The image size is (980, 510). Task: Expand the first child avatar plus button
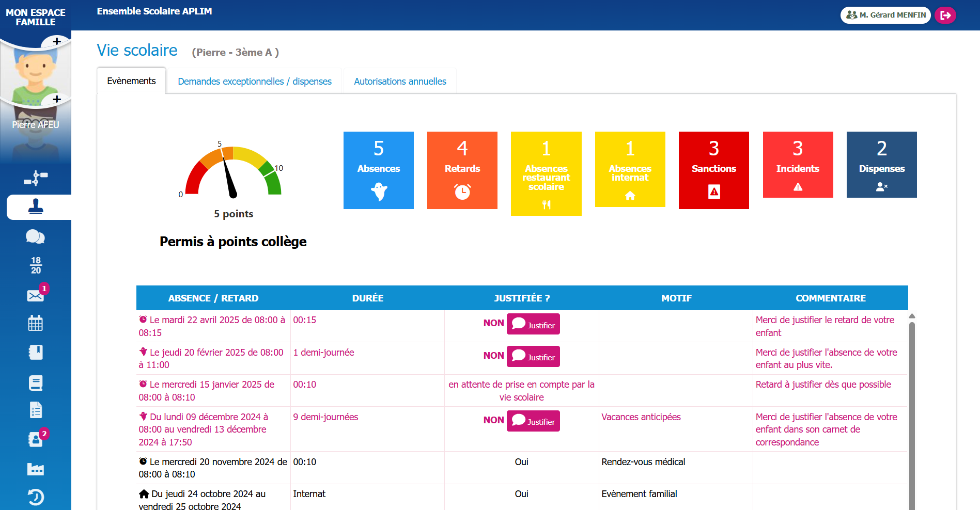pyautogui.click(x=57, y=41)
